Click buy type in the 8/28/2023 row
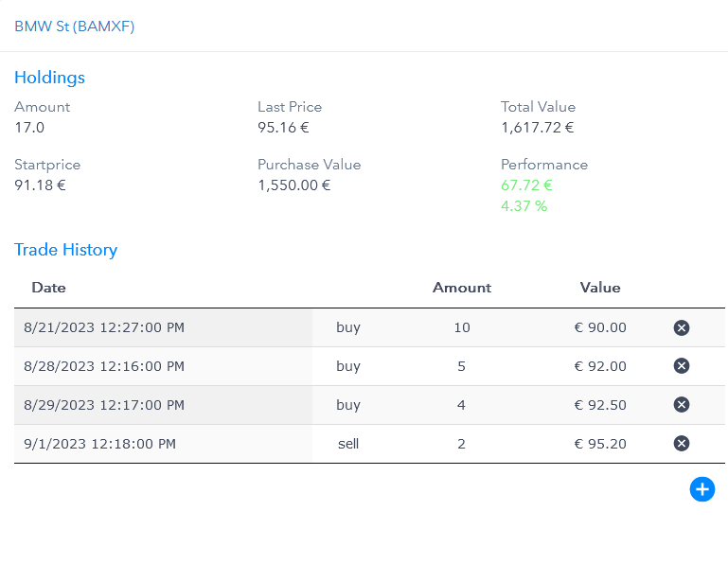This screenshot has width=728, height=581. coord(348,366)
